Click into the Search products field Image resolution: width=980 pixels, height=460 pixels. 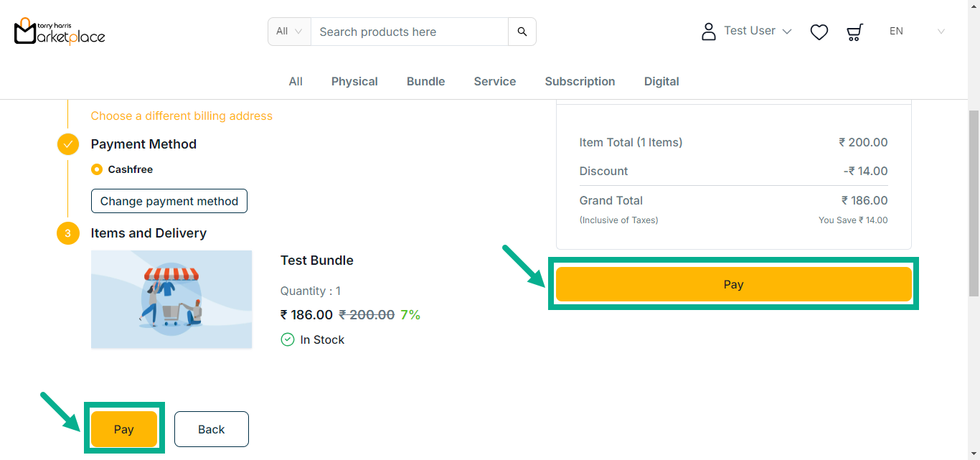pos(409,32)
